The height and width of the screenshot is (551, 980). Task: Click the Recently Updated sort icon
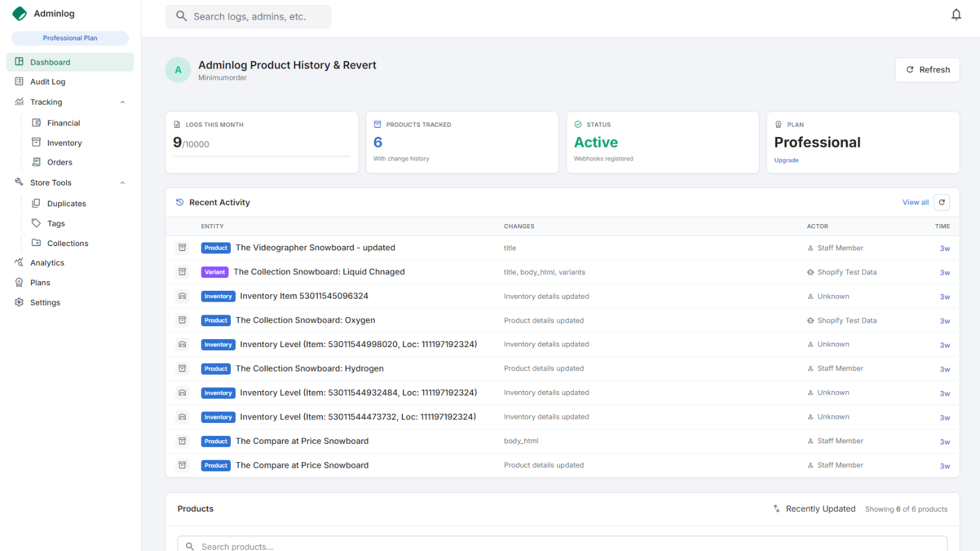coord(777,509)
